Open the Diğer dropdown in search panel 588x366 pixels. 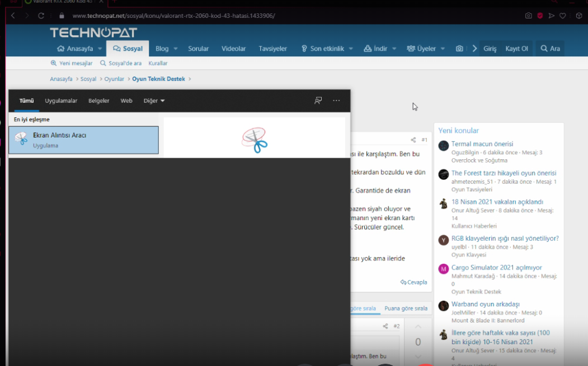154,101
